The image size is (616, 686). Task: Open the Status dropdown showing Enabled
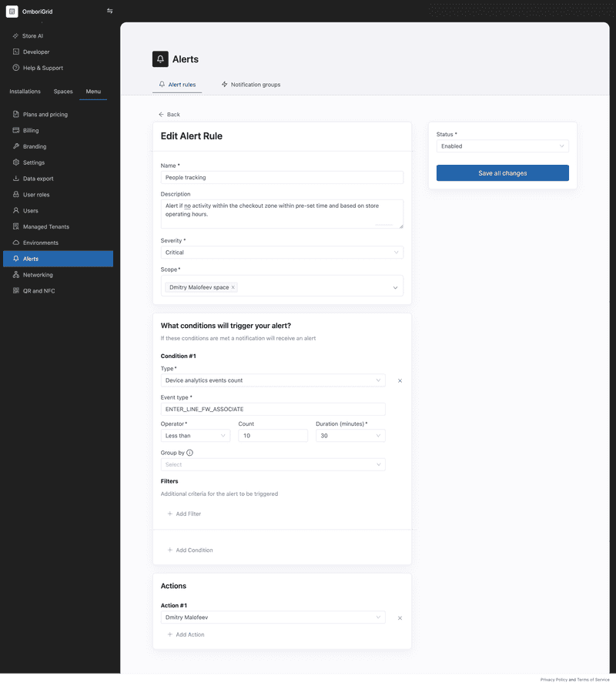click(502, 146)
